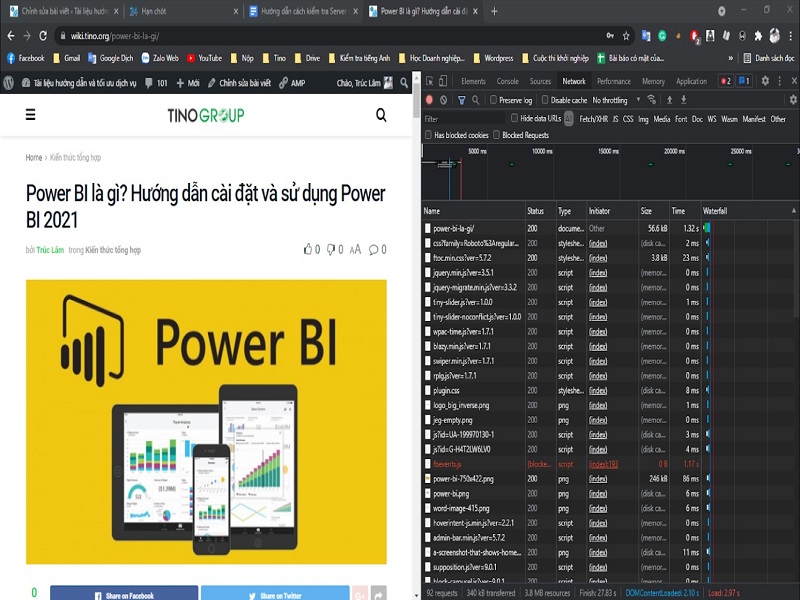Image resolution: width=800 pixels, height=600 pixels.
Task: Open the WordPress admin bar search icon
Action: pyautogui.click(x=404, y=83)
